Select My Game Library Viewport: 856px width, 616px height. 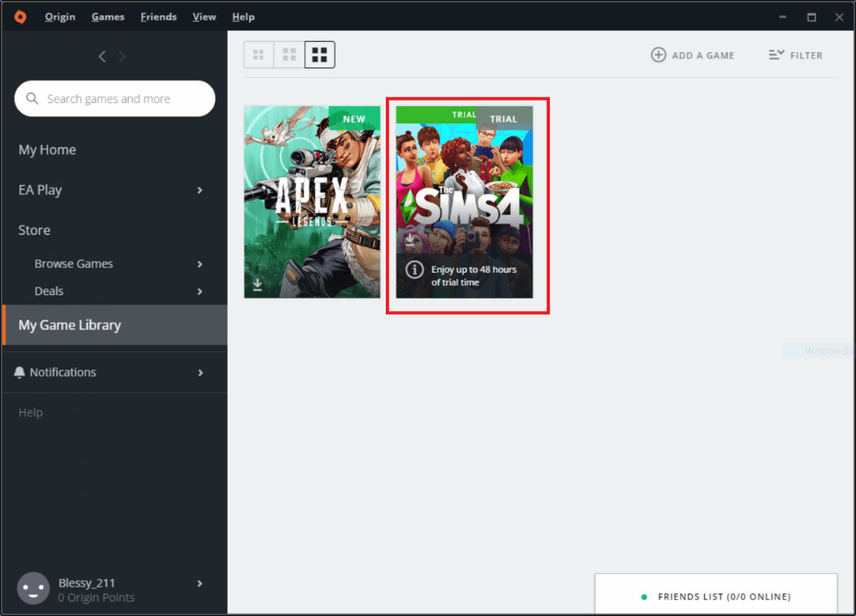click(115, 325)
